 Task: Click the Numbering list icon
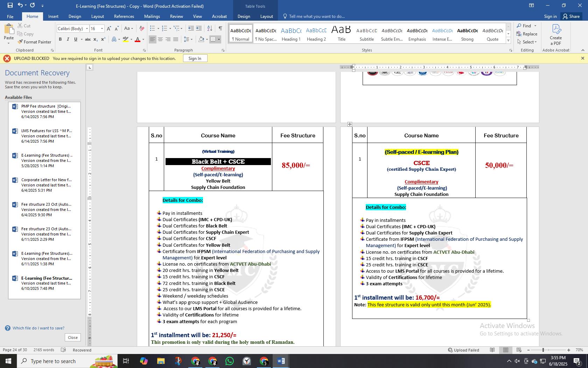coord(164,29)
